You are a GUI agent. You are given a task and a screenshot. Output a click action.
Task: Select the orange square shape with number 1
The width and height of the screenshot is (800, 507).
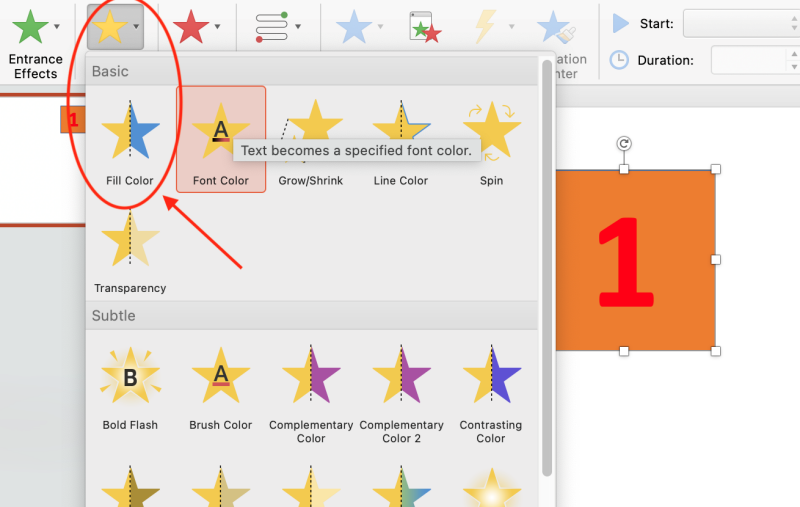pos(636,260)
